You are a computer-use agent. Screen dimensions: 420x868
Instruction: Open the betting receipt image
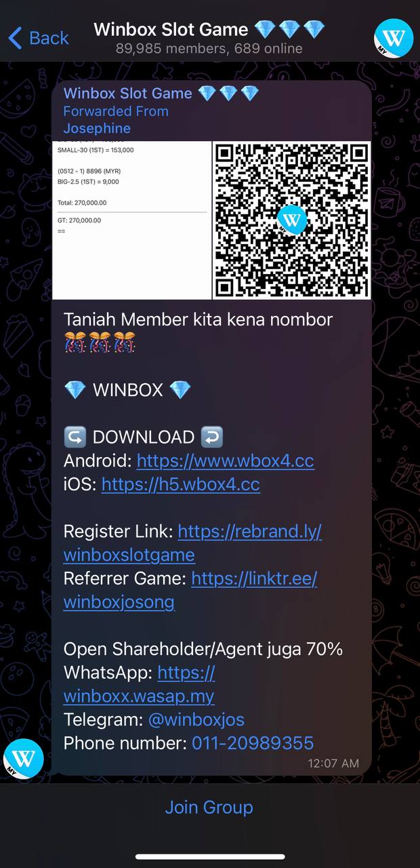132,220
